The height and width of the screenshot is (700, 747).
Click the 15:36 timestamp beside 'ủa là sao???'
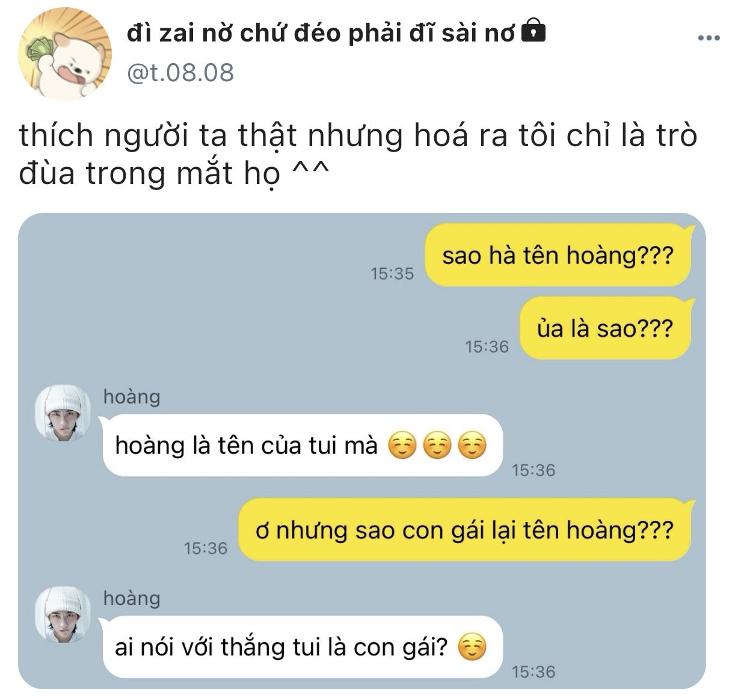(487, 347)
